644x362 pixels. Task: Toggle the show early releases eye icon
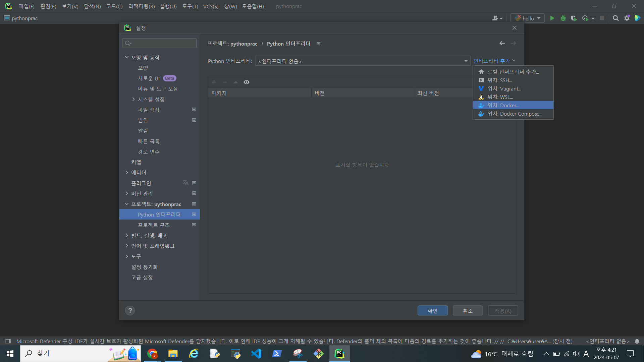[247, 82]
